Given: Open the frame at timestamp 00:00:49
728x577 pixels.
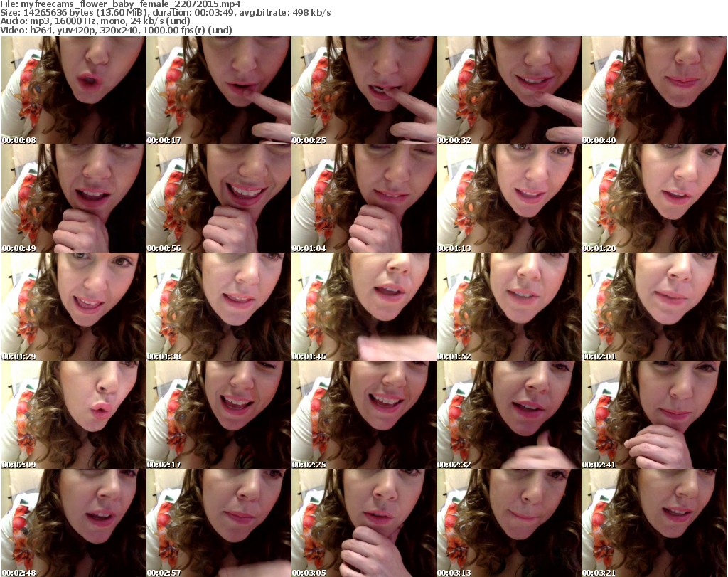Looking at the screenshot, I should pos(73,198).
